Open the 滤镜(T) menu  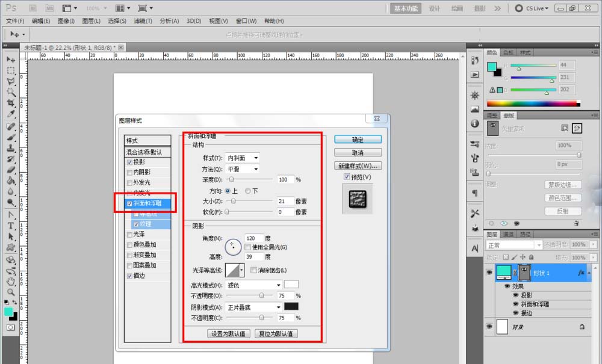click(x=143, y=21)
